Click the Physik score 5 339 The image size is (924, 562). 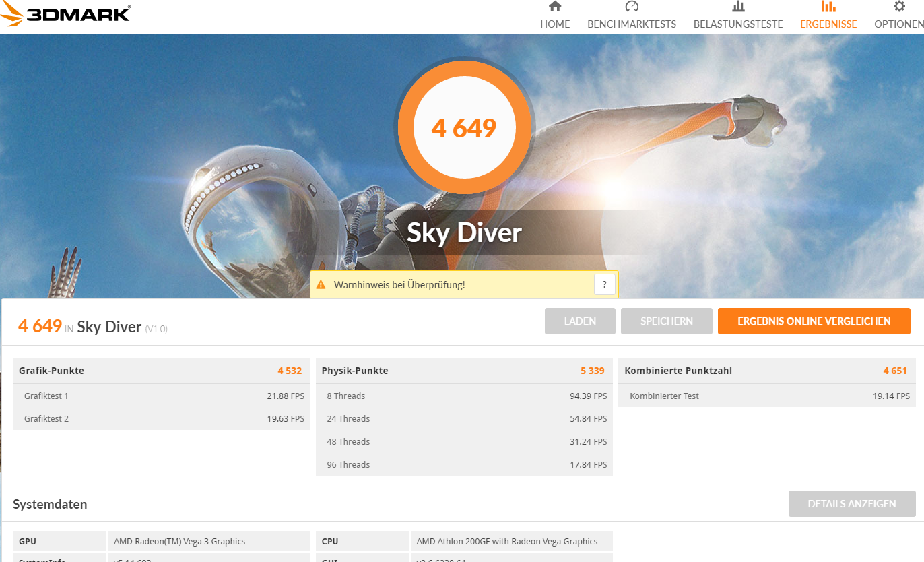[593, 371]
